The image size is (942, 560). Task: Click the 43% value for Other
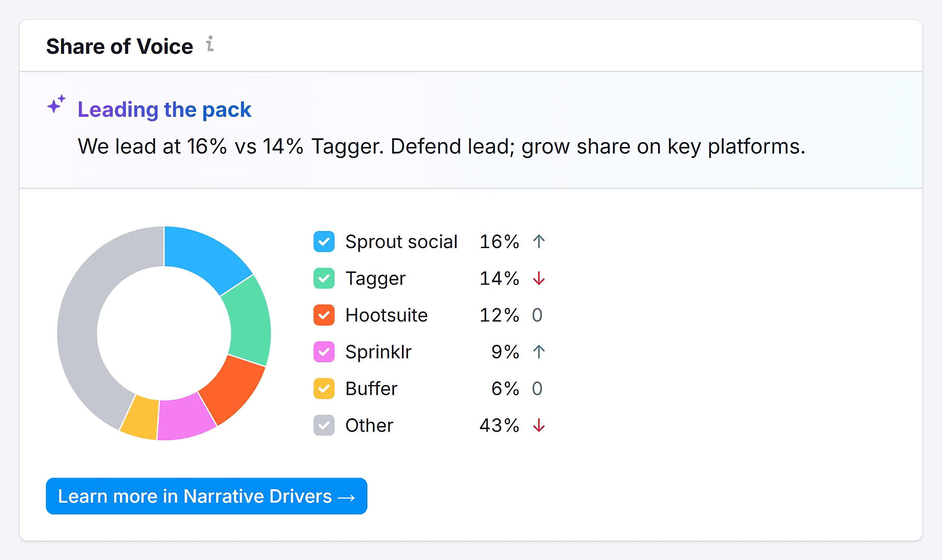(499, 425)
